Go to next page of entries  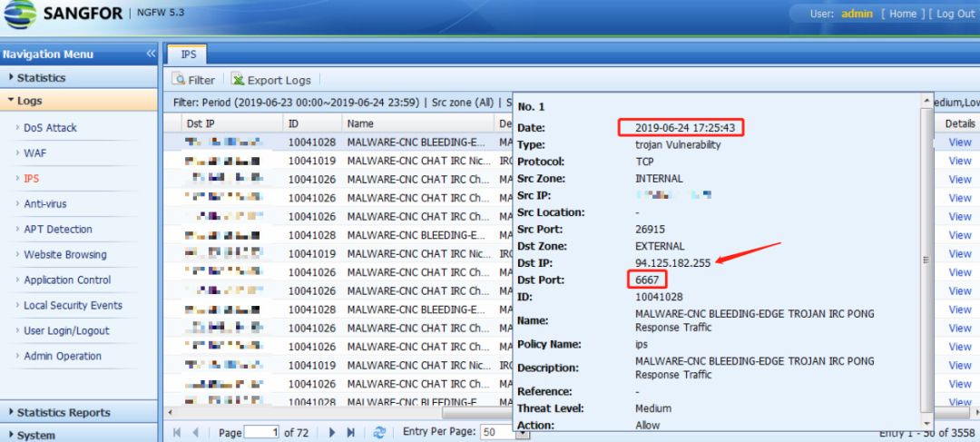332,432
